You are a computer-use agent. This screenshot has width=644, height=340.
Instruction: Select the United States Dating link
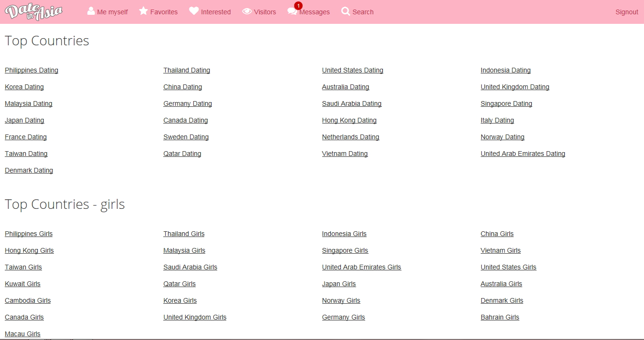[352, 70]
